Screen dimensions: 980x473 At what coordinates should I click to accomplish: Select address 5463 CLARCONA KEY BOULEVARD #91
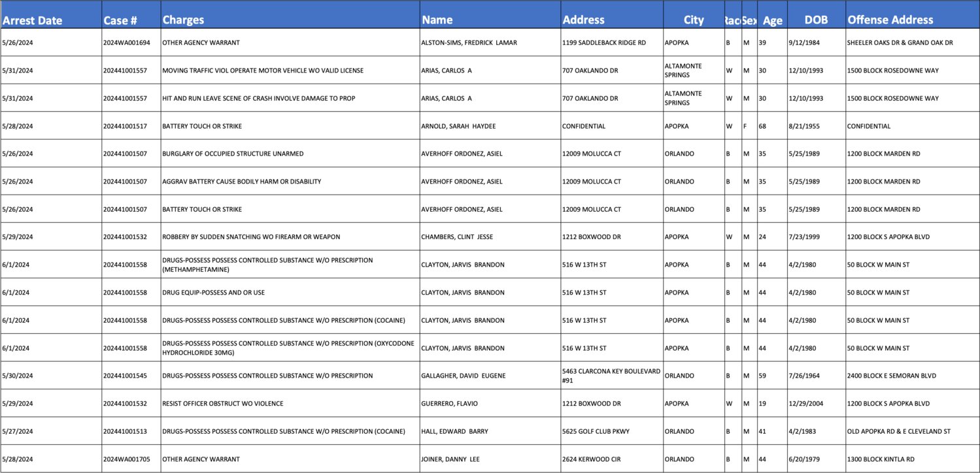612,376
